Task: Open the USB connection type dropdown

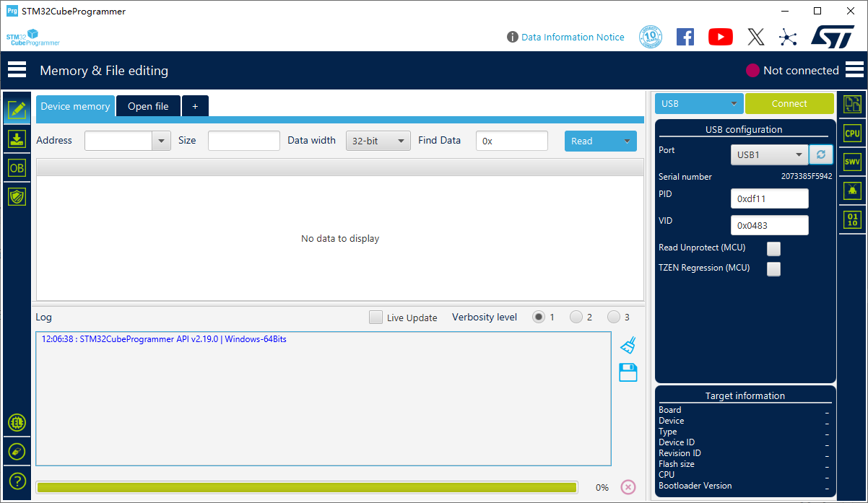Action: pyautogui.click(x=699, y=104)
